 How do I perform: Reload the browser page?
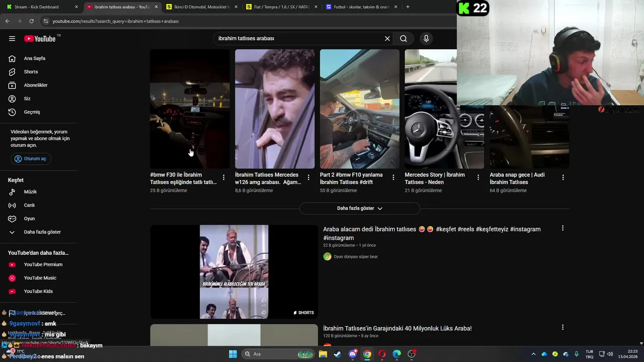31,21
